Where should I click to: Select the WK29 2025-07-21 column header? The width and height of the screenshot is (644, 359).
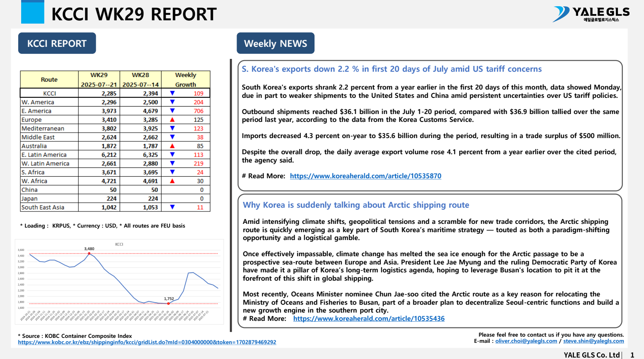pos(99,80)
